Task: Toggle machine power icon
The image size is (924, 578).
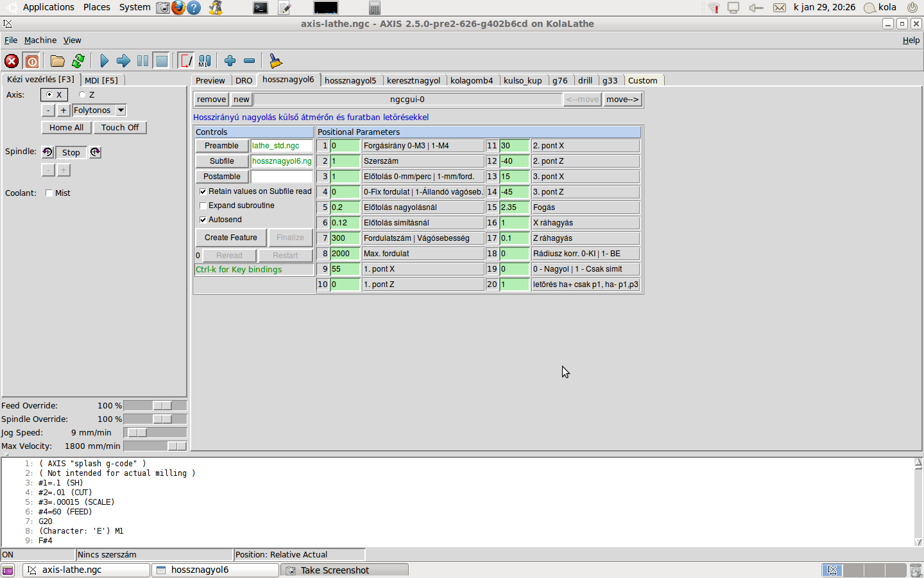Action: pyautogui.click(x=32, y=61)
